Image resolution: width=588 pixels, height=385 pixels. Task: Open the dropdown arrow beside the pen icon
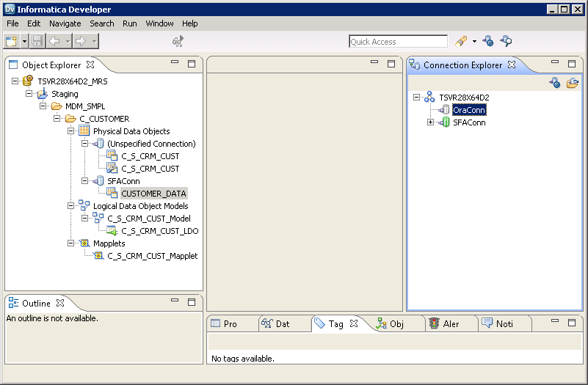click(x=474, y=41)
